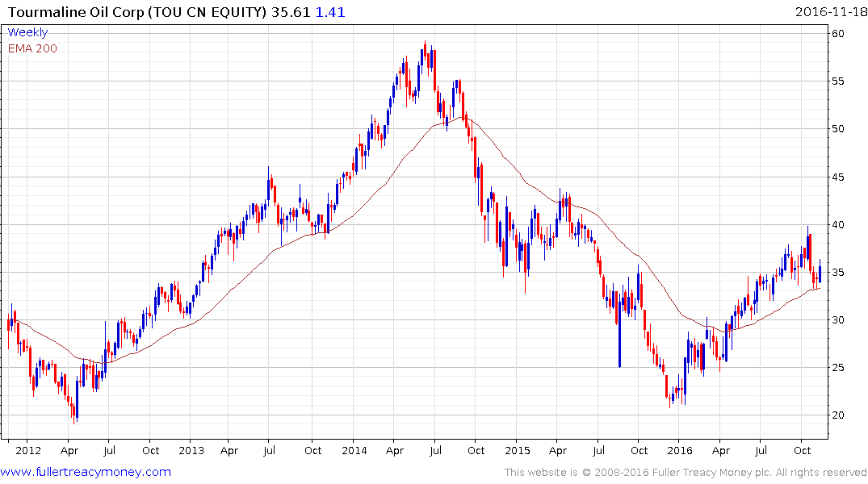
Task: Click the 40 price axis label
Action: pyautogui.click(x=838, y=224)
